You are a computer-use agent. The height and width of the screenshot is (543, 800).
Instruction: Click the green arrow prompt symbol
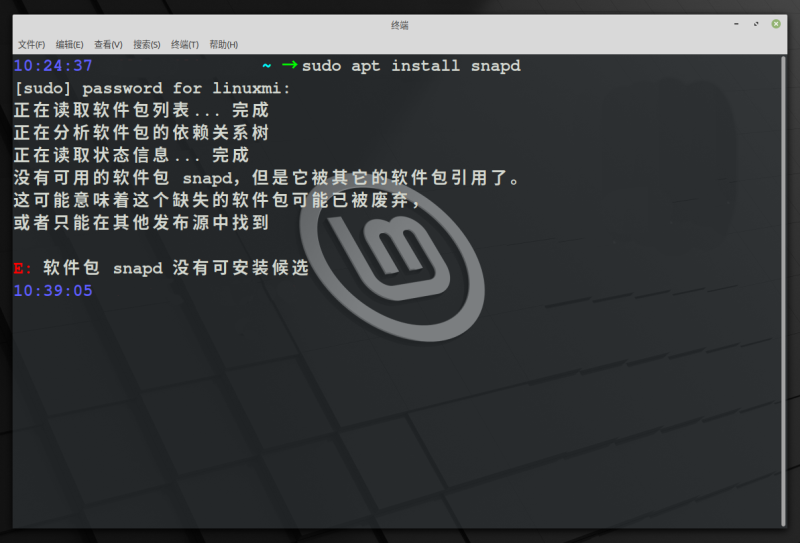click(x=290, y=65)
